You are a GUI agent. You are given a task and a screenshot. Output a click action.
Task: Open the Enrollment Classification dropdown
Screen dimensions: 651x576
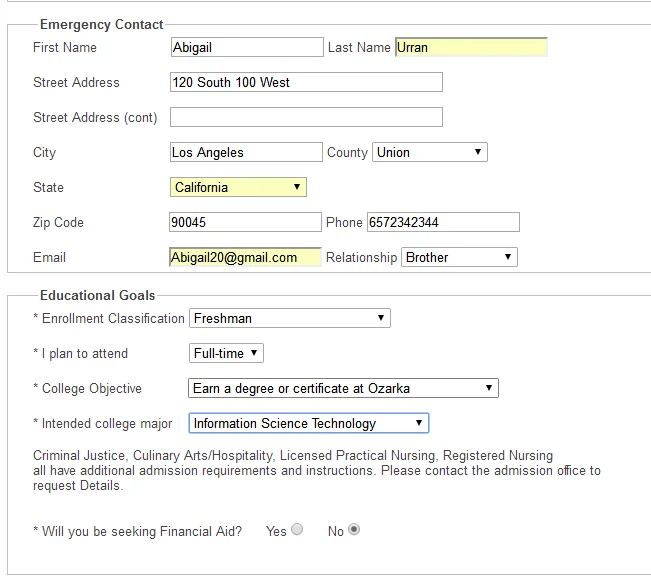(289, 318)
